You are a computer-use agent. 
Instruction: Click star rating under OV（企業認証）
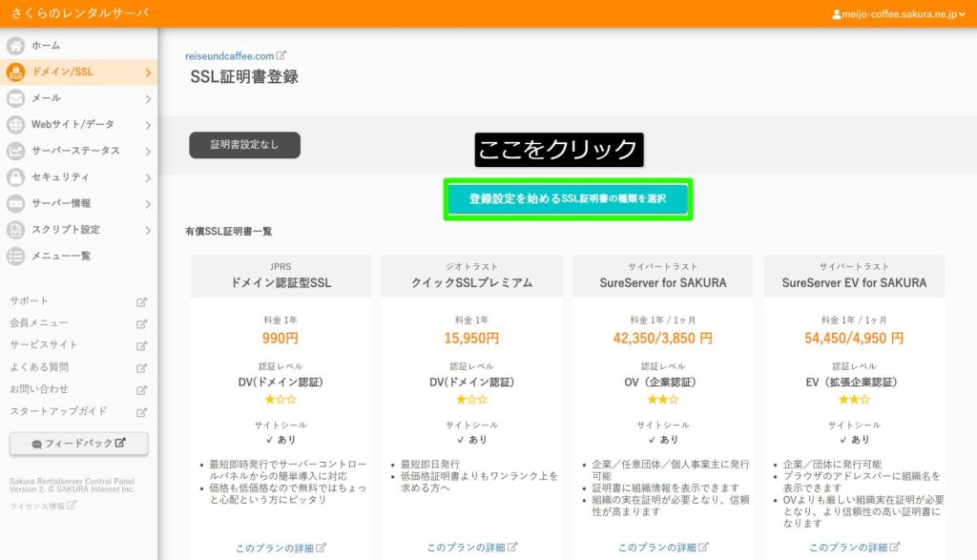click(x=663, y=400)
